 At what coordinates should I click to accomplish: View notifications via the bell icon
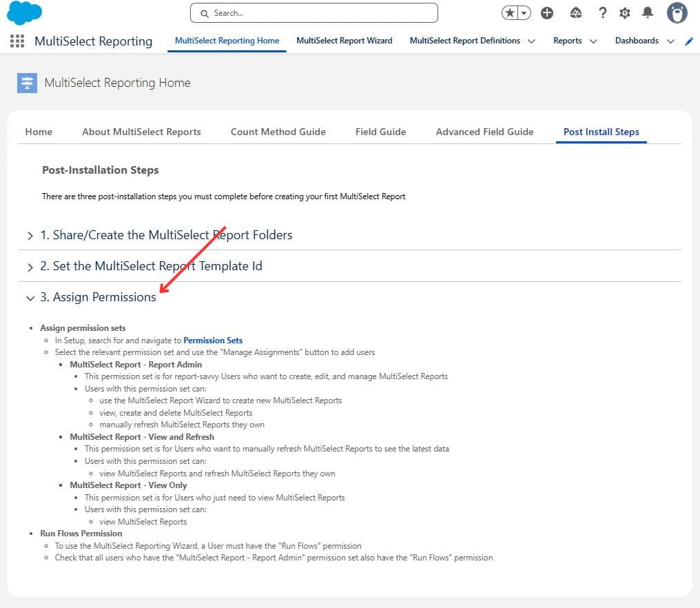(x=646, y=12)
